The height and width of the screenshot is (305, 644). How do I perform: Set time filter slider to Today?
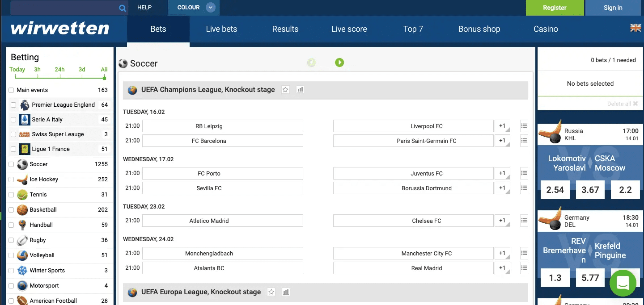pyautogui.click(x=17, y=70)
